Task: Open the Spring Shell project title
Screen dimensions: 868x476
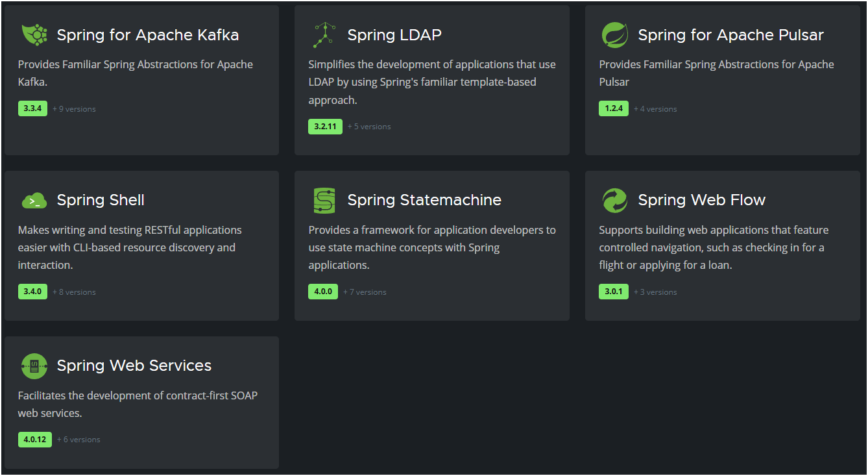Action: 101,200
